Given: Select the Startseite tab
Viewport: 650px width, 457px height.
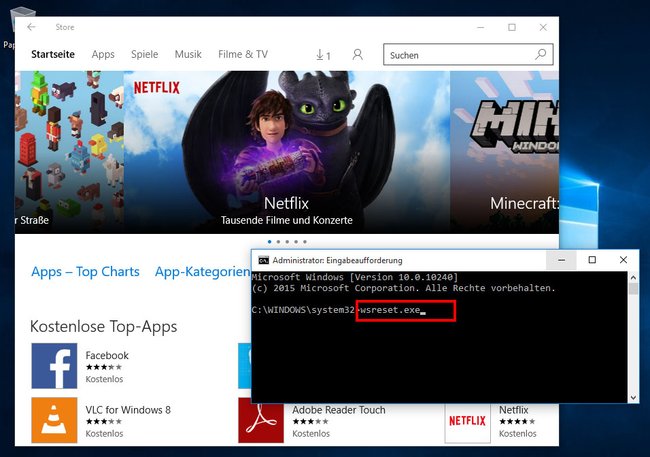Looking at the screenshot, I should [x=53, y=54].
